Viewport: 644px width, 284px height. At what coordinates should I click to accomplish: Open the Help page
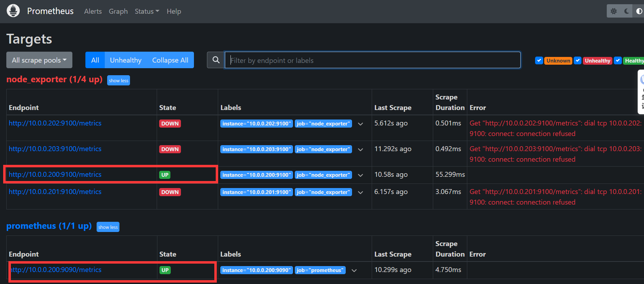pos(174,11)
